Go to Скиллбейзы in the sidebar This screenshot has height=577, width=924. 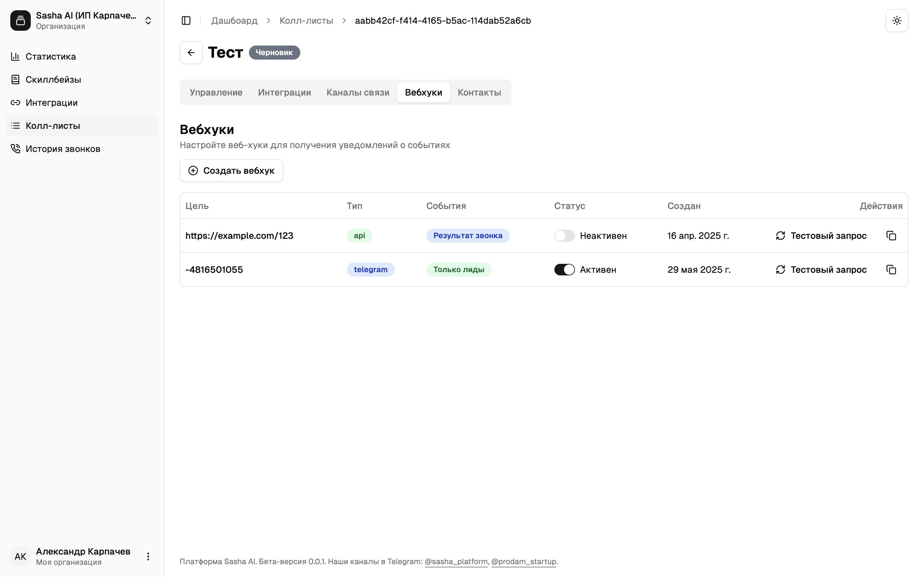click(53, 80)
